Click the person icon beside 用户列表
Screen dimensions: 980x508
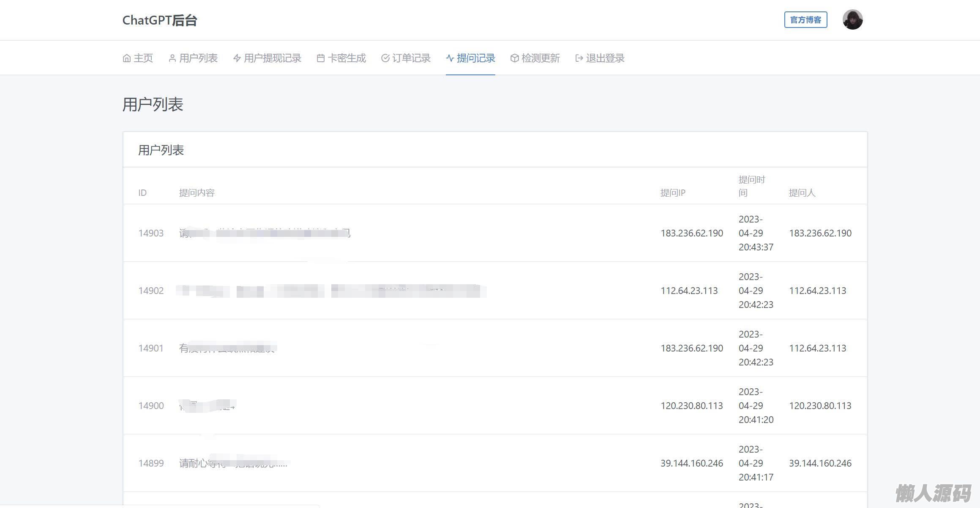[x=172, y=58]
